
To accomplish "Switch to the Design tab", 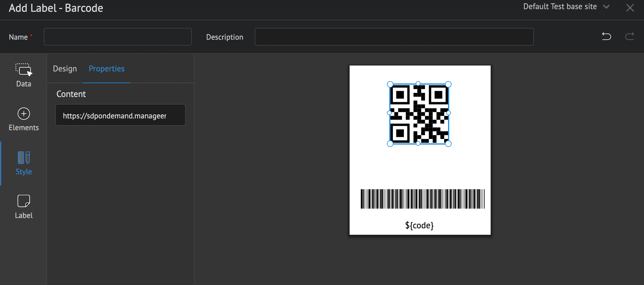I will pyautogui.click(x=65, y=69).
